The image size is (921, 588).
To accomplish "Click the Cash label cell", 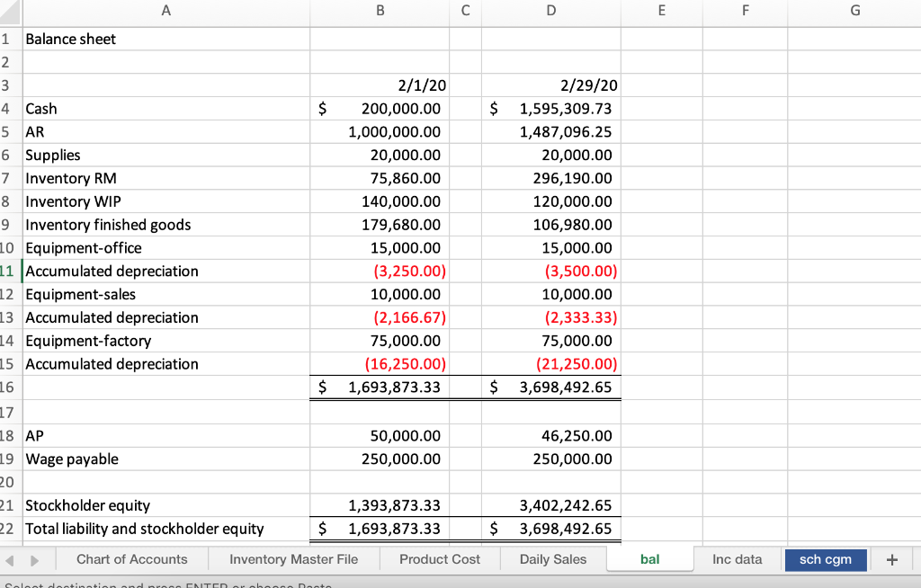I will coord(166,109).
